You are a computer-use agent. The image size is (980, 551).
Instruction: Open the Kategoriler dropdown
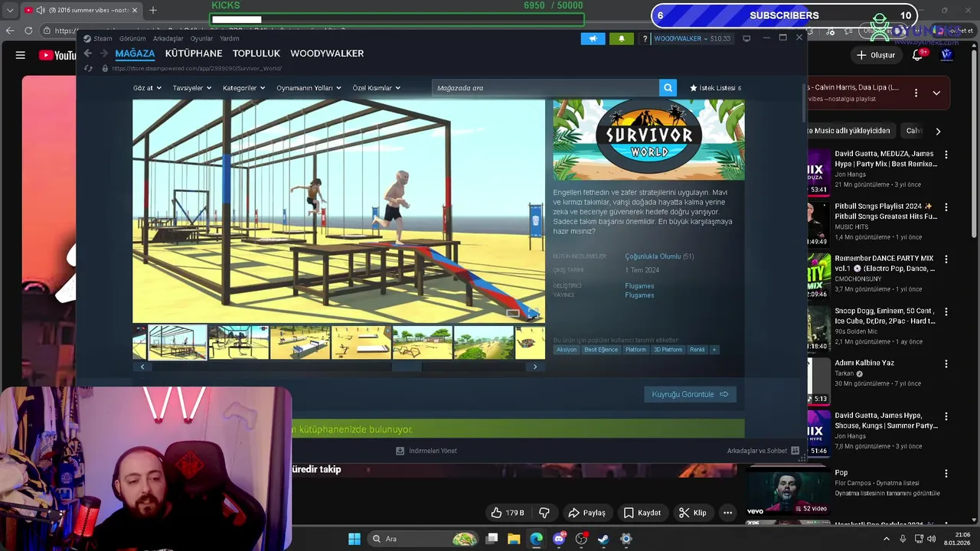[x=243, y=88]
